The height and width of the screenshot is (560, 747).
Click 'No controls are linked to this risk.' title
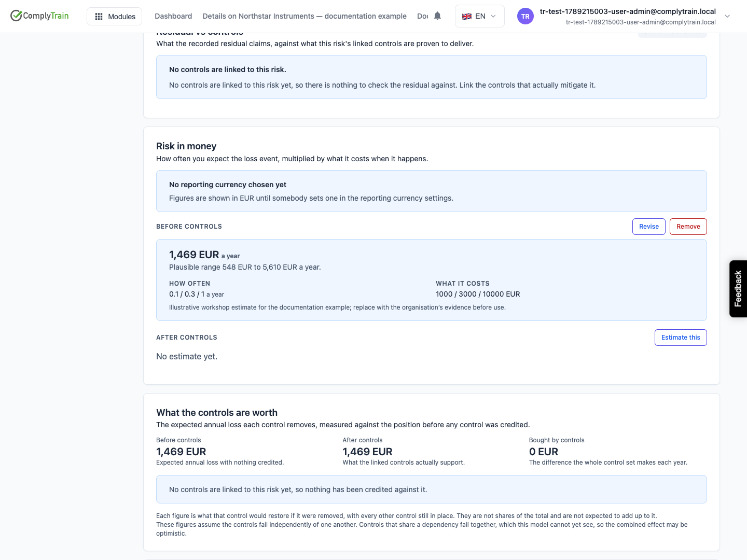tap(228, 69)
